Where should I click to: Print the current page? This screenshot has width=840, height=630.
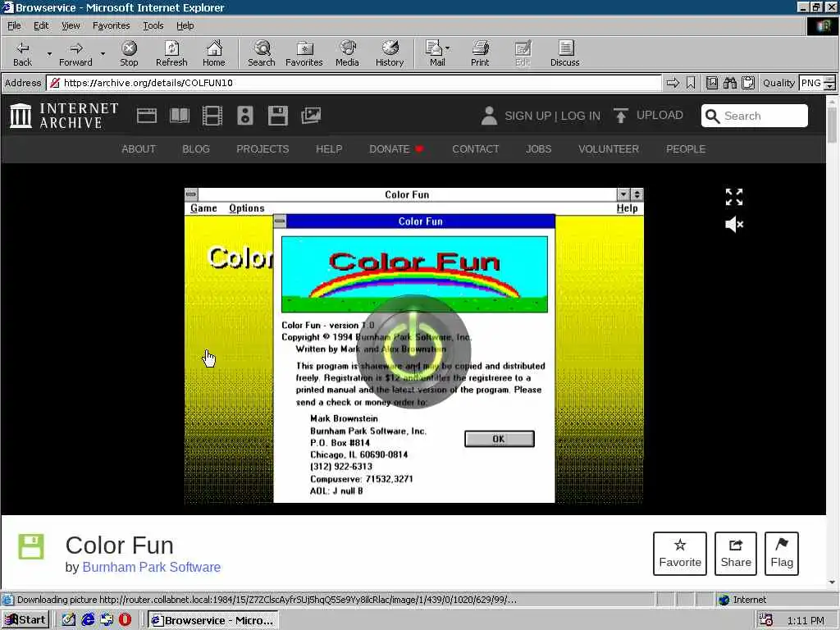pos(480,53)
